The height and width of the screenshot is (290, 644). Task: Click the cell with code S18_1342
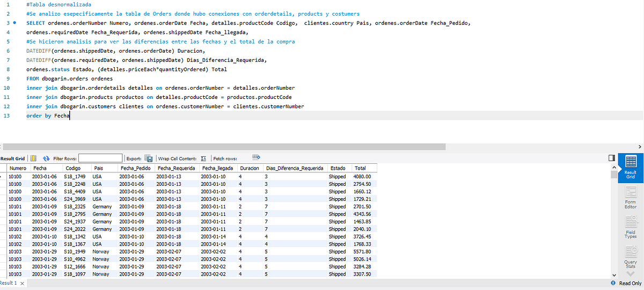click(77, 236)
